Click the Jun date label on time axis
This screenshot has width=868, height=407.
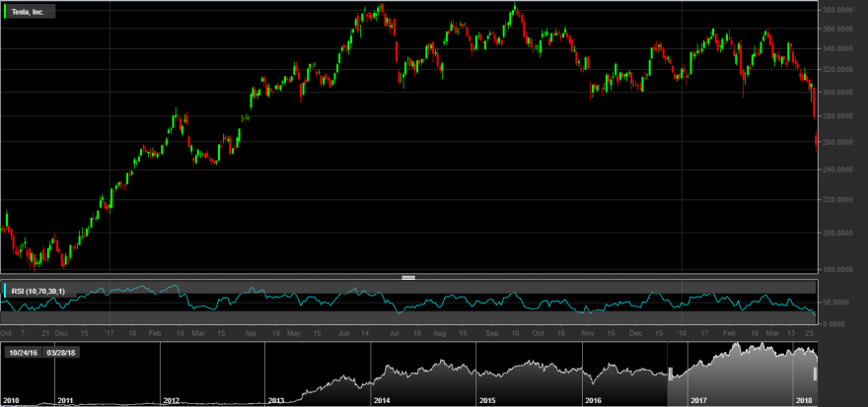(x=344, y=333)
